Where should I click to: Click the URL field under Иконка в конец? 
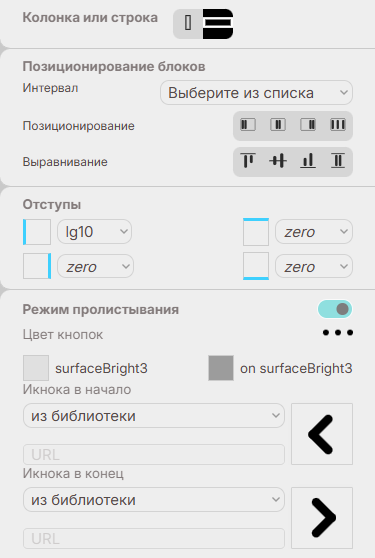154,538
